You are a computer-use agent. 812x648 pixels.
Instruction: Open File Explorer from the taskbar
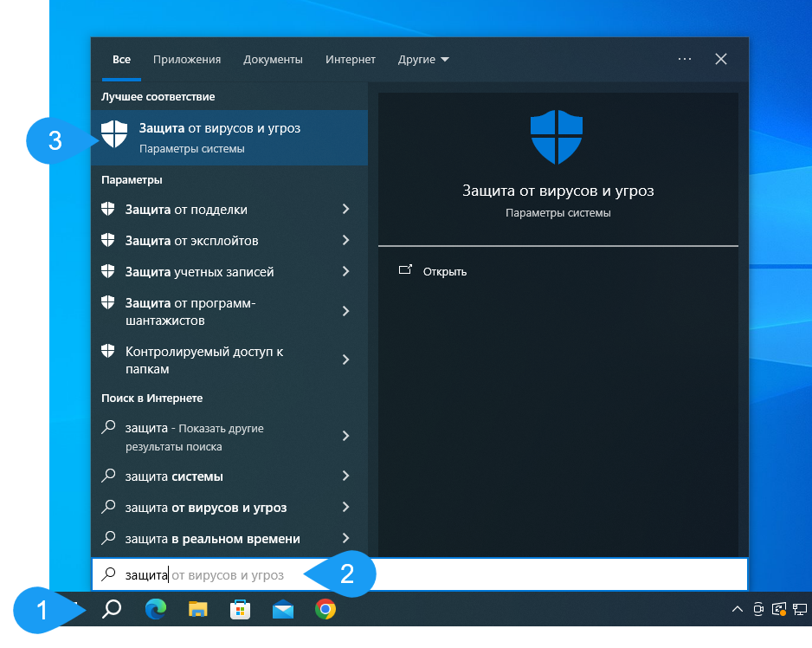click(198, 610)
